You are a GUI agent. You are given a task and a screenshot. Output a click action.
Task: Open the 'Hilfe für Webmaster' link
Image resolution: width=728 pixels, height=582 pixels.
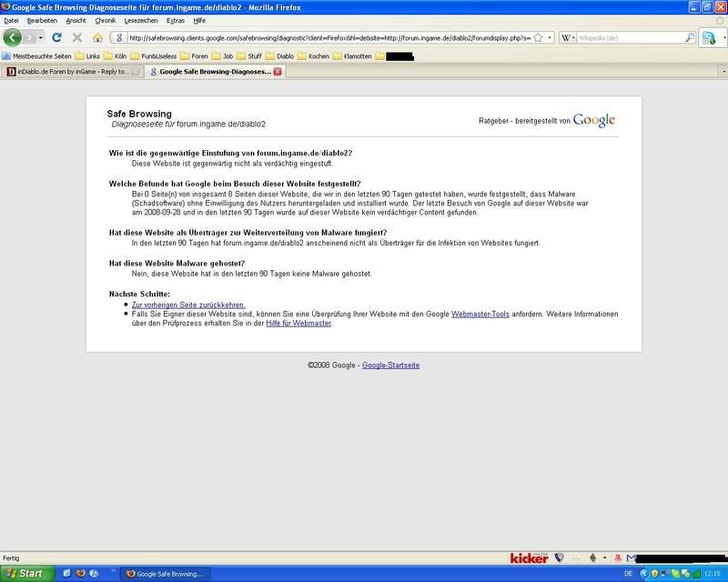click(x=298, y=323)
